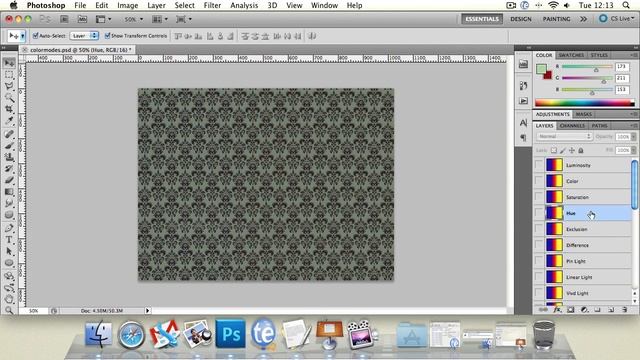Show the Exclusion layer visibility
The width and height of the screenshot is (640, 360).
point(539,229)
